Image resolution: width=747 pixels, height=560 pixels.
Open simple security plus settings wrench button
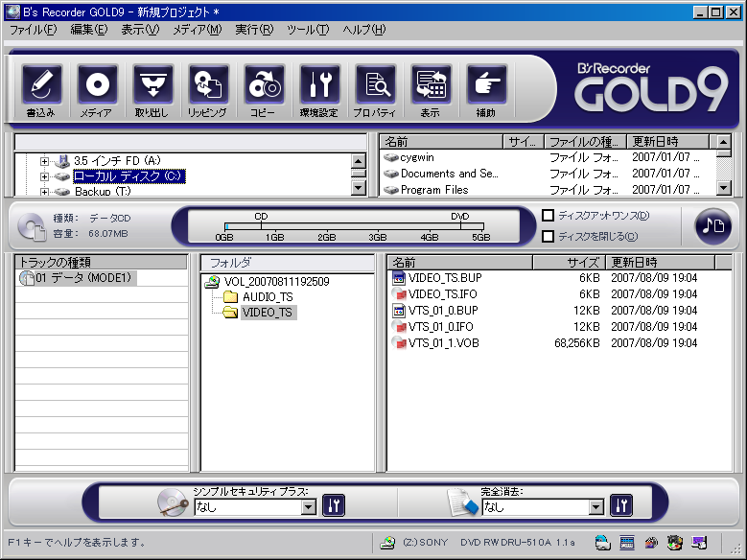334,505
